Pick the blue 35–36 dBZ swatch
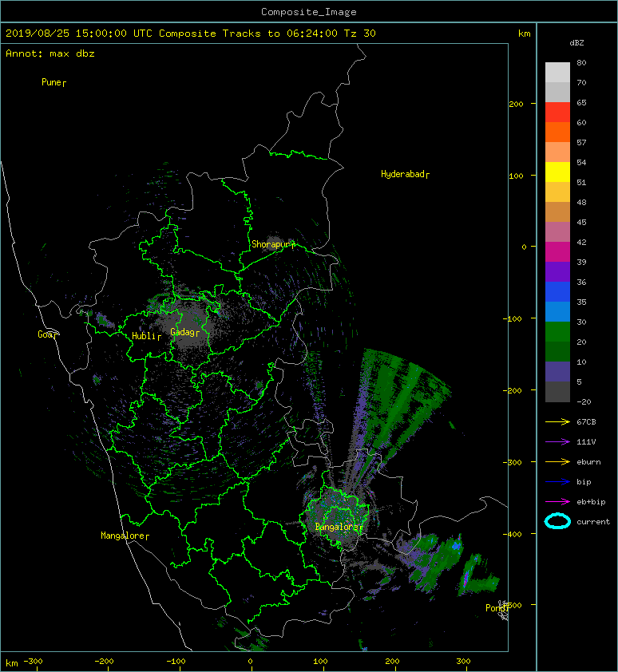 (557, 292)
